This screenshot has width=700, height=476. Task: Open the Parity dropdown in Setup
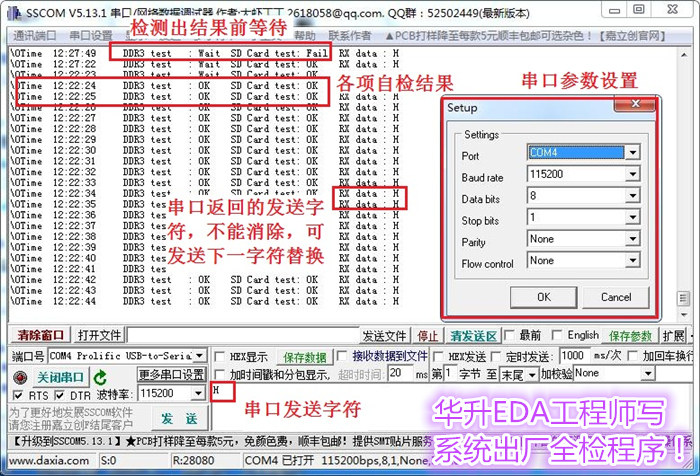pyautogui.click(x=633, y=239)
